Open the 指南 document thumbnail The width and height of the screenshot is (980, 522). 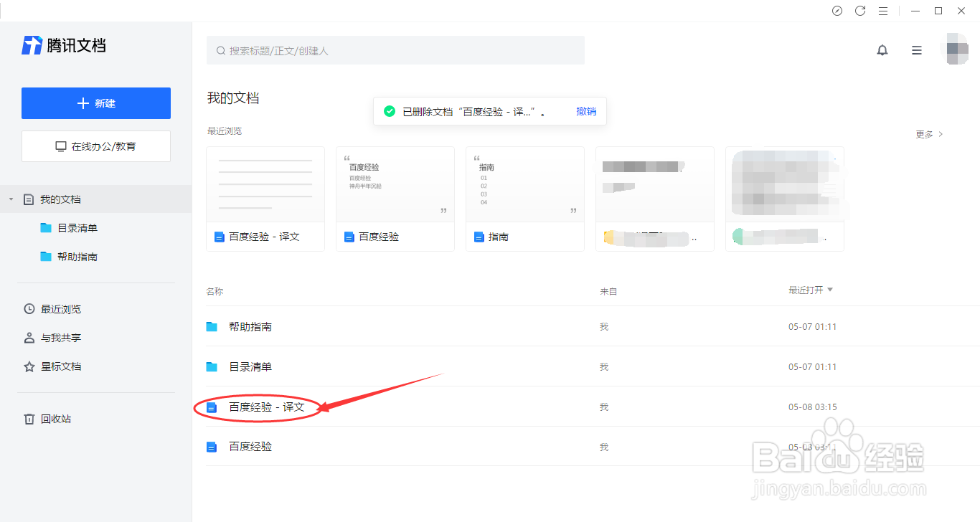524,184
